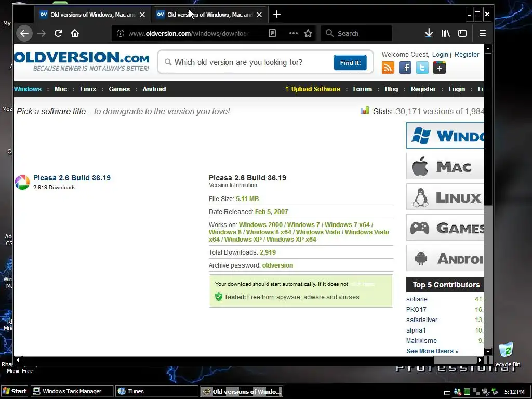
Task: Click the Games platform banner button
Action: point(445,228)
